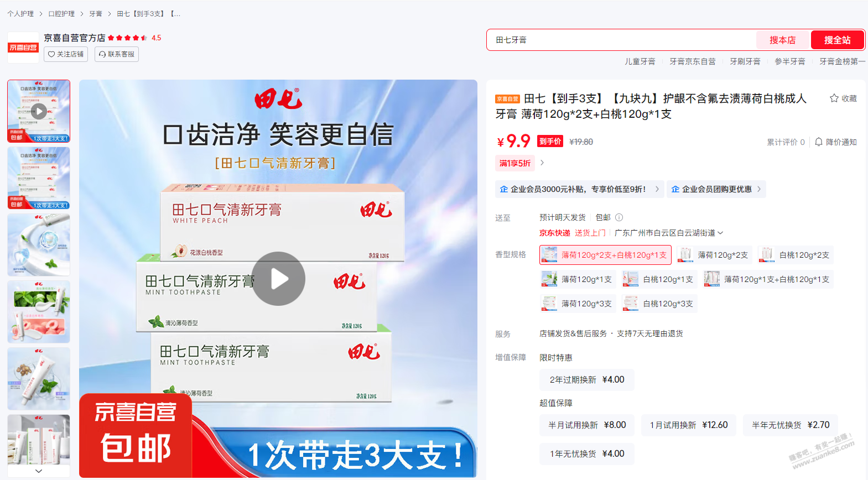Open 牙膏京东自营 suggested search

pyautogui.click(x=693, y=61)
